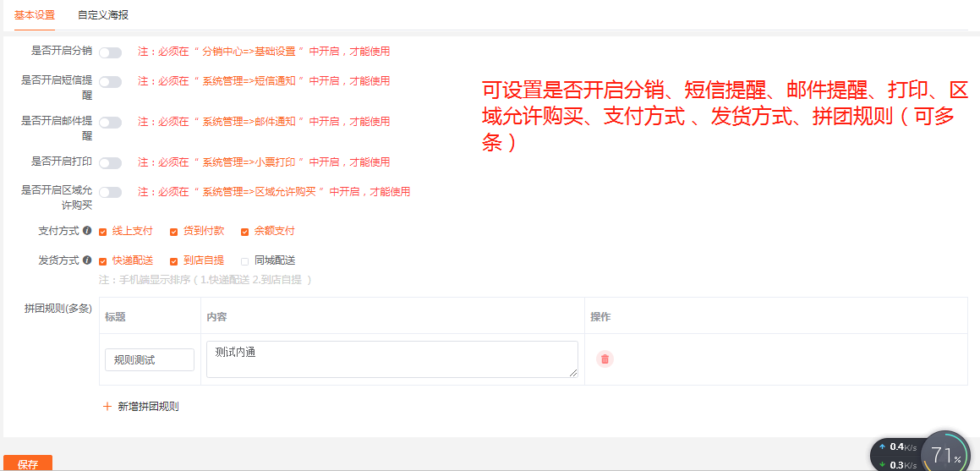This screenshot has width=980, height=471.
Task: Click the 手机端显示排序 note text
Action: (205, 280)
